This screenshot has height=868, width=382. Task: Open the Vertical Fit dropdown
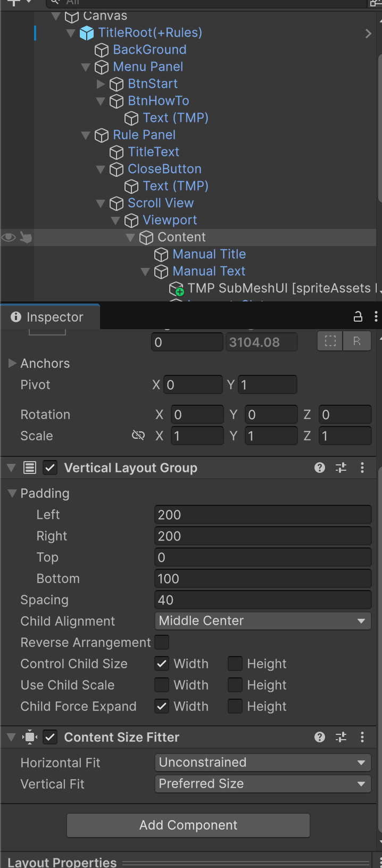pos(263,784)
